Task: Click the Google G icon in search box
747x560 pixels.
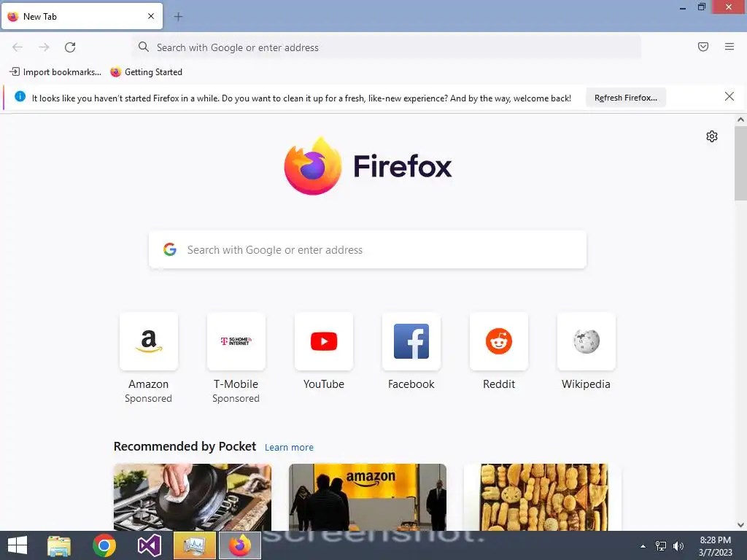Action: (170, 249)
